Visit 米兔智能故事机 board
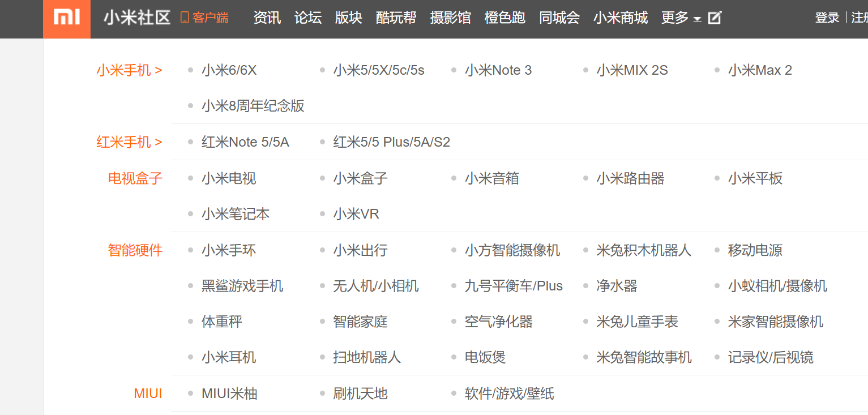The width and height of the screenshot is (868, 415). click(644, 358)
